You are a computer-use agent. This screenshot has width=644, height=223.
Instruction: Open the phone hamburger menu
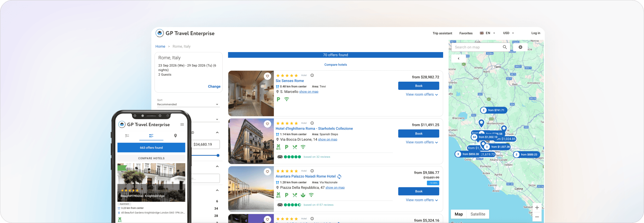coord(182,125)
